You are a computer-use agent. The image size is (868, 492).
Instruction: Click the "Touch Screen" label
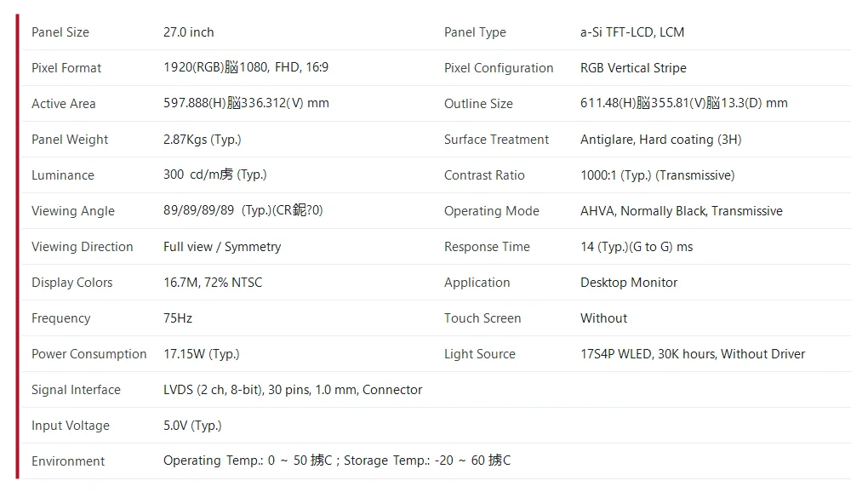coord(483,318)
